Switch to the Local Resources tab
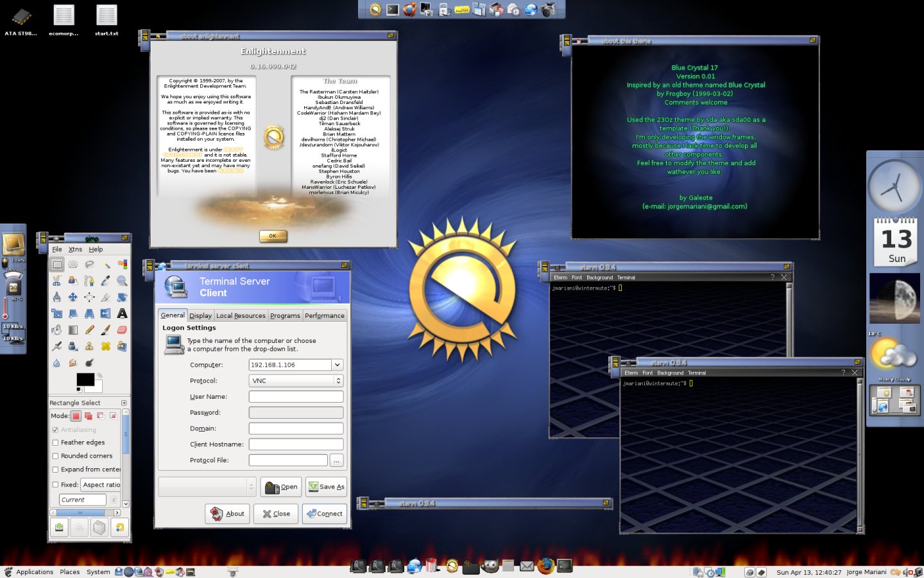Screen dimensions: 924x578 [x=241, y=315]
